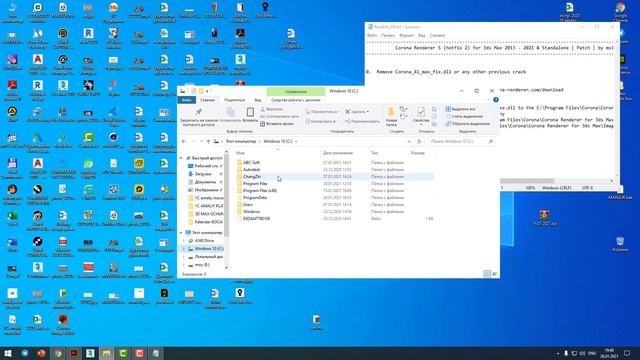Open Правка menu in Notepad window
Screen dimensions: 640x360
tap(387, 36)
